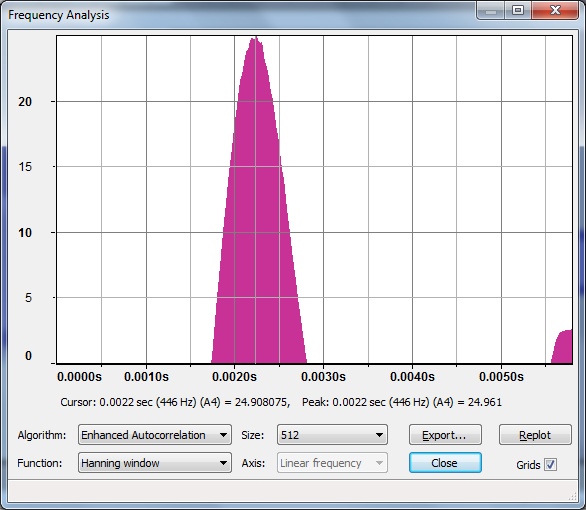Close the window with the red X
Screen dimensions: 586x510
pyautogui.click(x=555, y=10)
